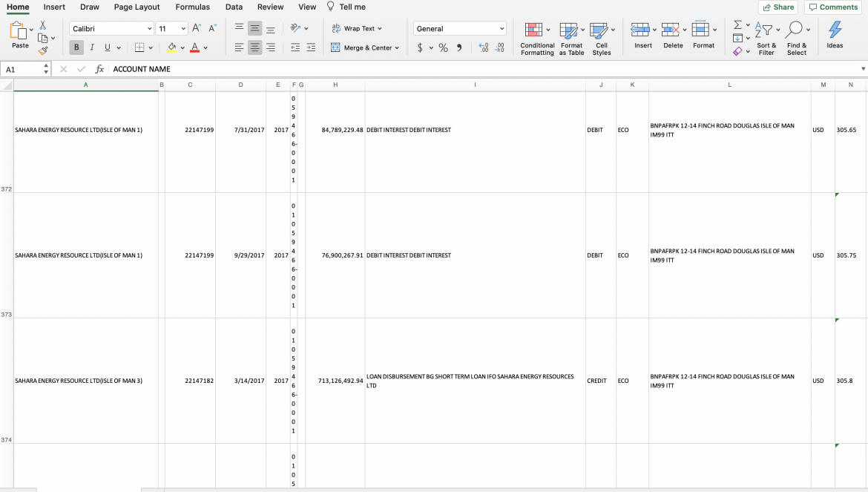Align text right
This screenshot has width=868, height=492.
click(271, 47)
